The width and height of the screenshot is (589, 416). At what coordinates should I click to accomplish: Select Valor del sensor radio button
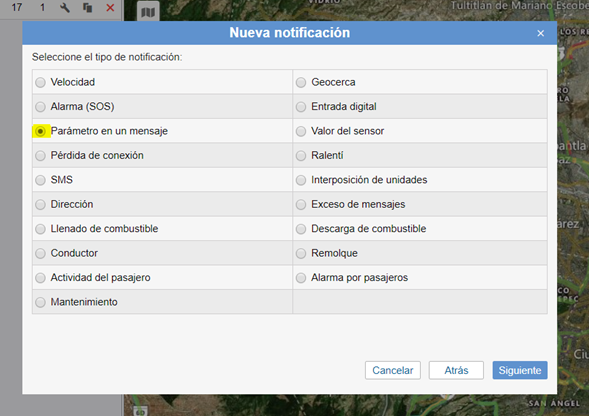click(301, 131)
